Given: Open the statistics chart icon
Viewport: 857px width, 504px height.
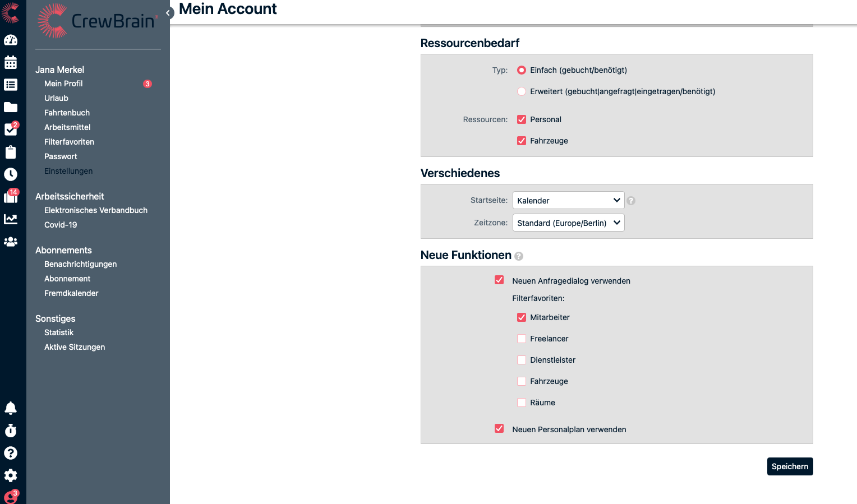Looking at the screenshot, I should pyautogui.click(x=11, y=219).
